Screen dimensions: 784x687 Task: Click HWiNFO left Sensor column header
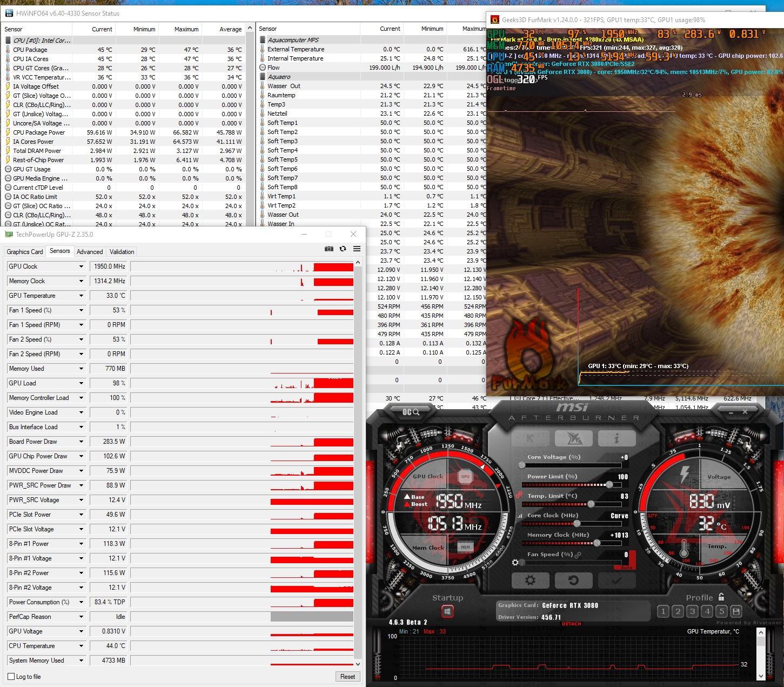(37, 29)
